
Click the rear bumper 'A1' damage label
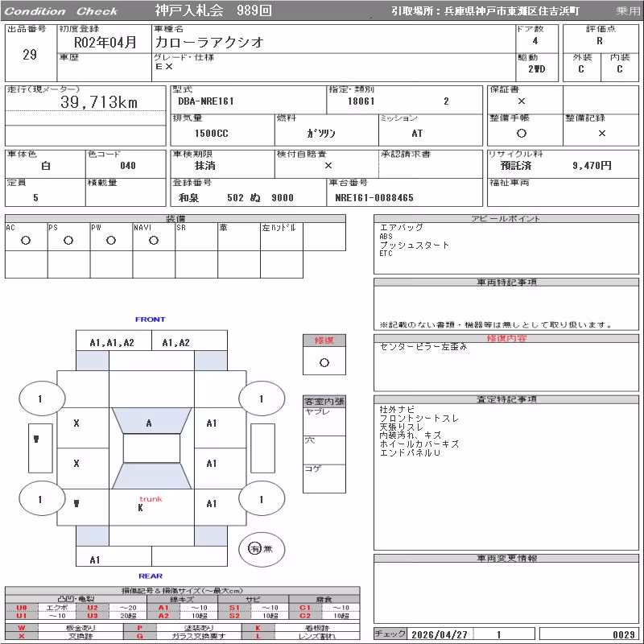95,559
